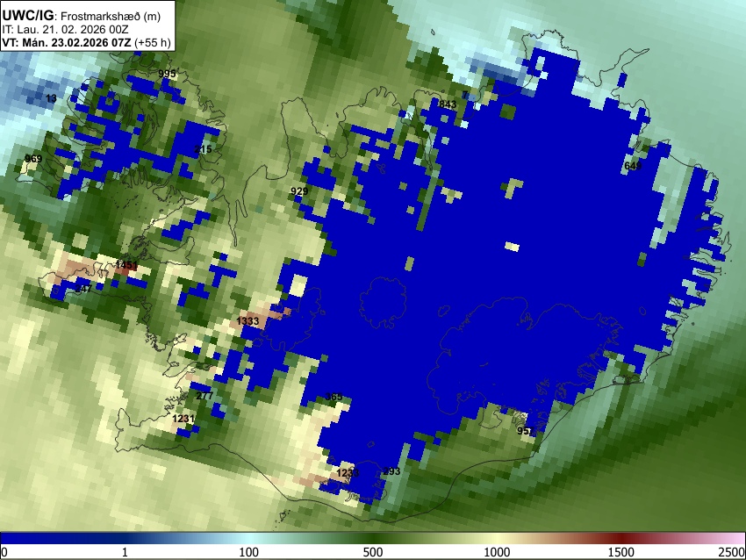
Task: Click the 649 value in the east
Action: tap(632, 166)
